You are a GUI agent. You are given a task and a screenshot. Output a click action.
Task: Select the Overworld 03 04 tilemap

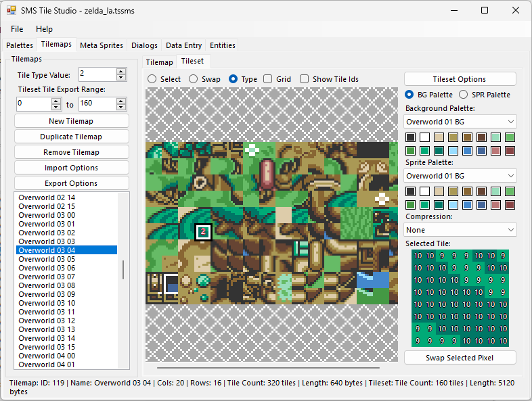pyautogui.click(x=67, y=250)
